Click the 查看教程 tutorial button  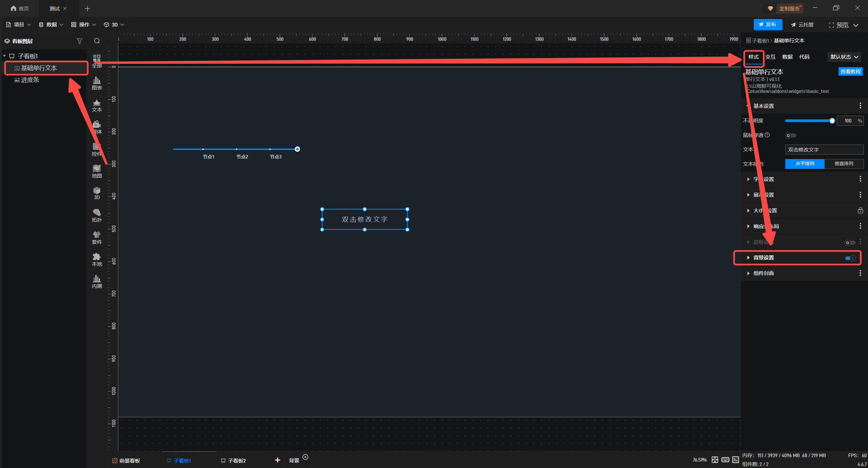(850, 72)
